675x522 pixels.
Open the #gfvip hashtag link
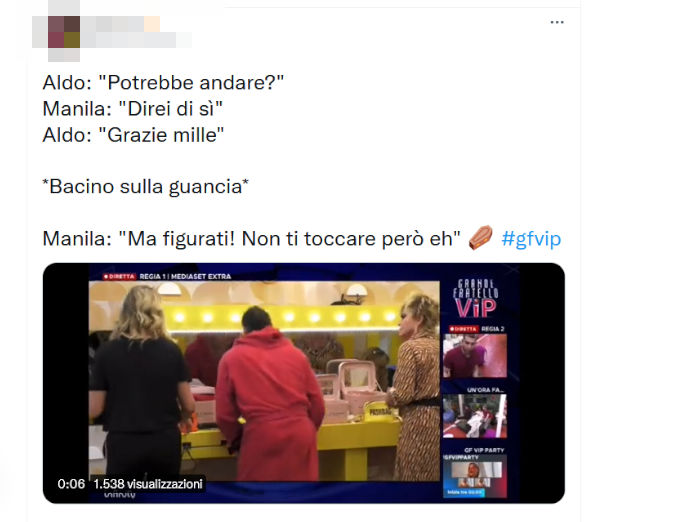[x=531, y=238]
